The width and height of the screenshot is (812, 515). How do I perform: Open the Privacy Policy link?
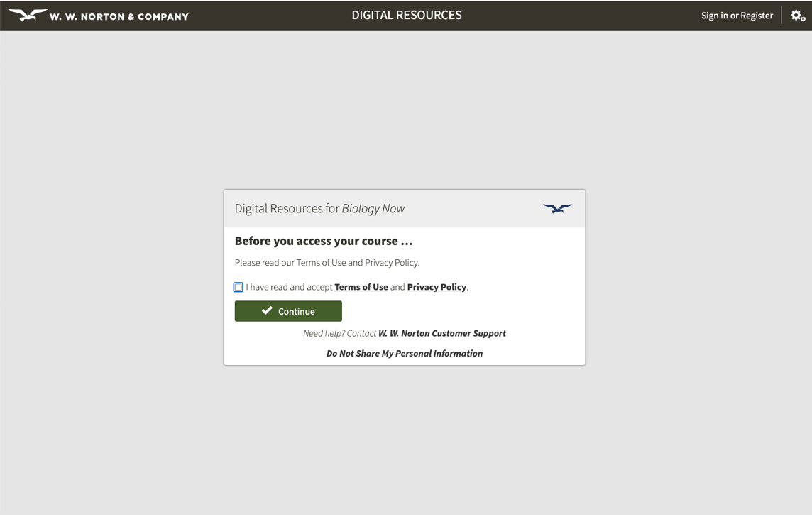coord(437,287)
